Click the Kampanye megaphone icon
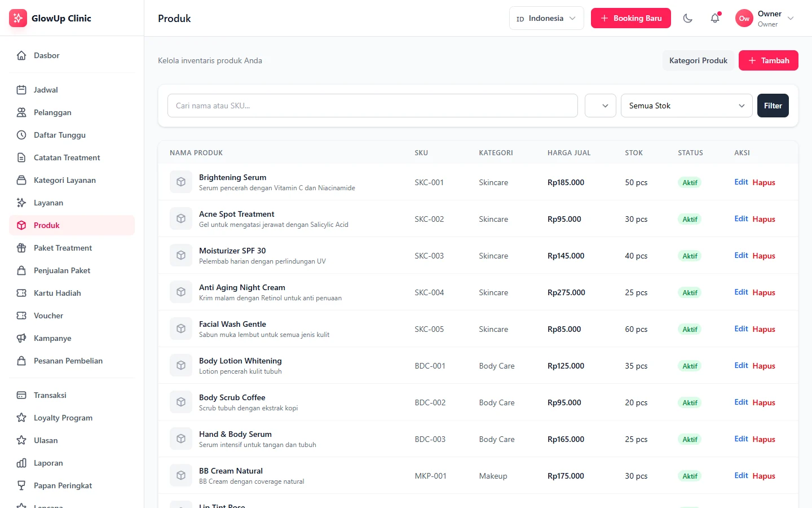The width and height of the screenshot is (812, 508). pyautogui.click(x=21, y=338)
